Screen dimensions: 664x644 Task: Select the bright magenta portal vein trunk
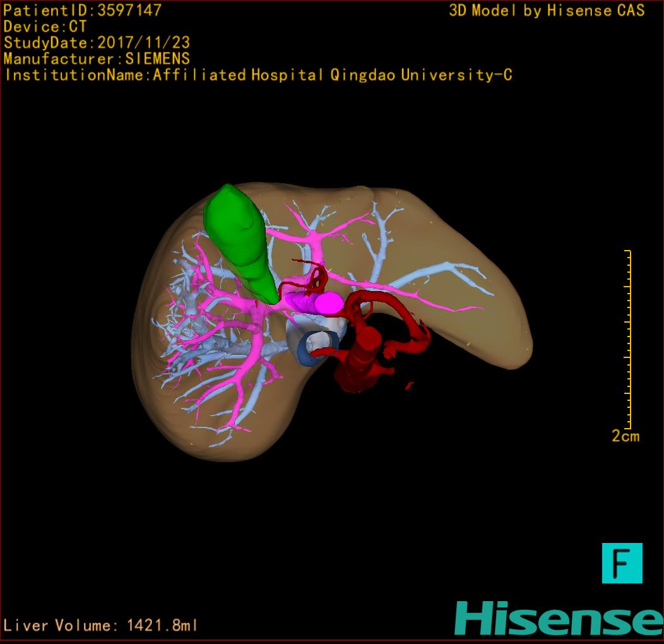point(327,303)
